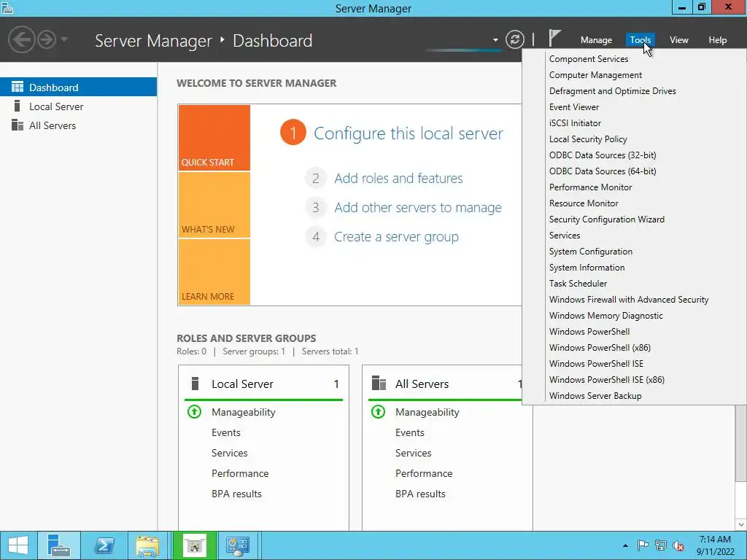Show hidden tray icons arrow
The height and width of the screenshot is (560, 747).
[625, 545]
